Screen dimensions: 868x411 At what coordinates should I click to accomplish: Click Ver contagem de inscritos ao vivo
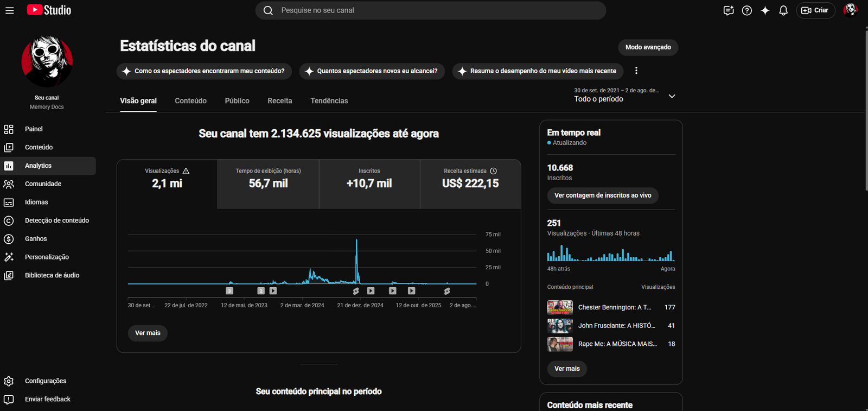[603, 195]
